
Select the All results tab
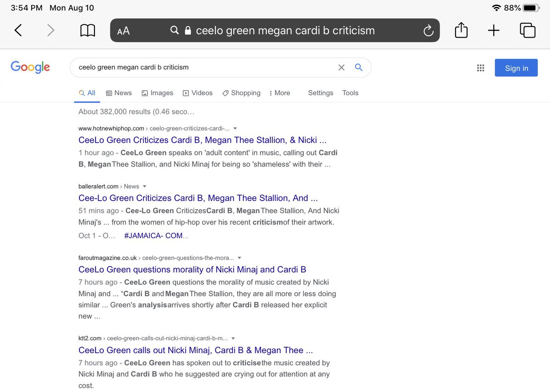(87, 93)
